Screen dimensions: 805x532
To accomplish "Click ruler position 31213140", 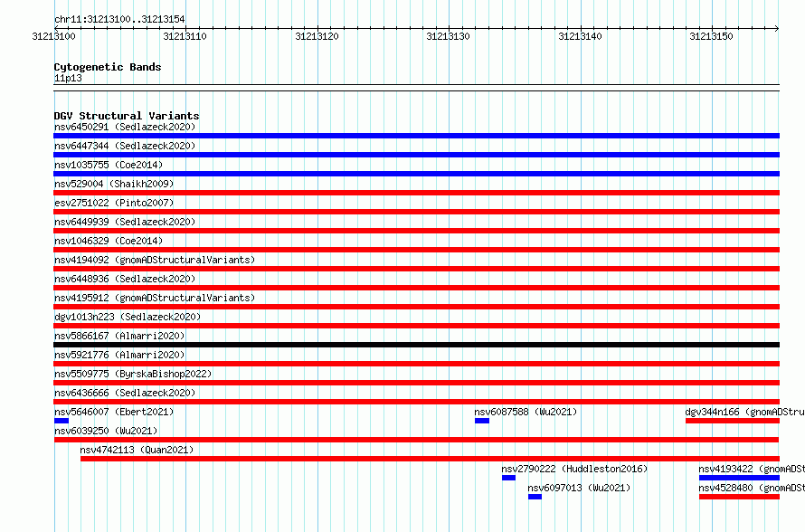I will tap(580, 36).
